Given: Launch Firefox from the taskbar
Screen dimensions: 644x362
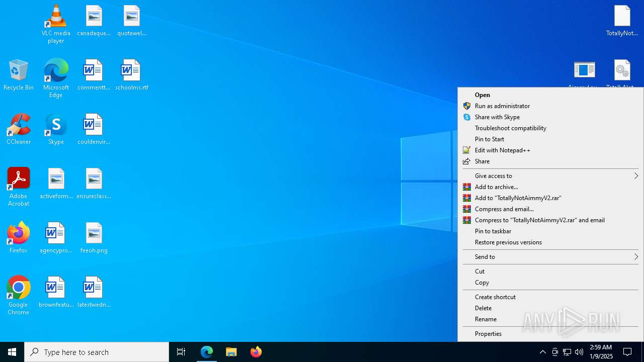Looking at the screenshot, I should pyautogui.click(x=256, y=352).
